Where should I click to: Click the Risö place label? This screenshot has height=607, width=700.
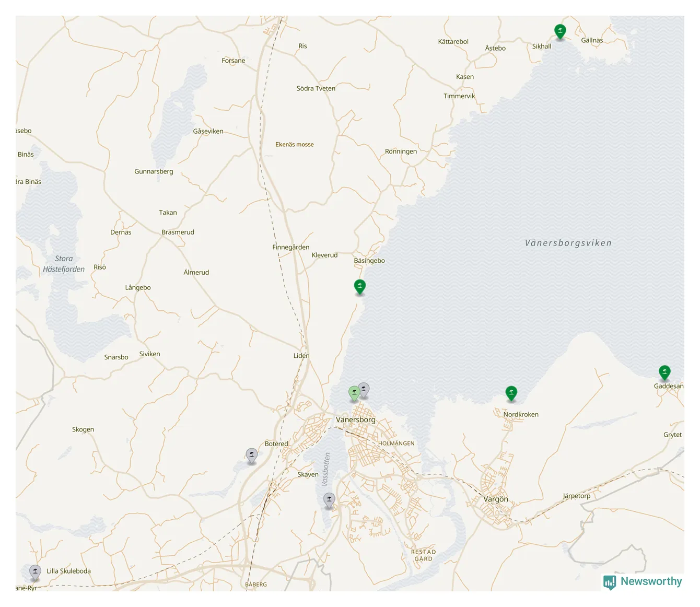(x=100, y=267)
